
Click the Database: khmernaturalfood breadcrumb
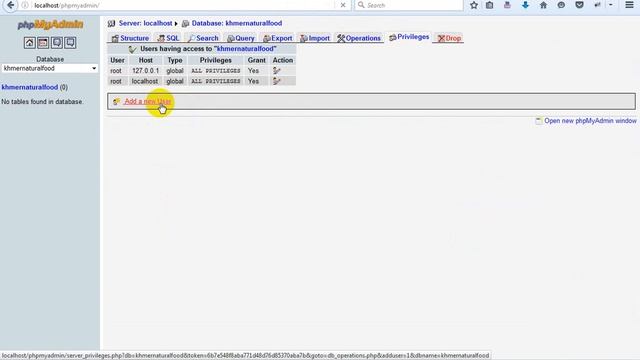pos(237,23)
